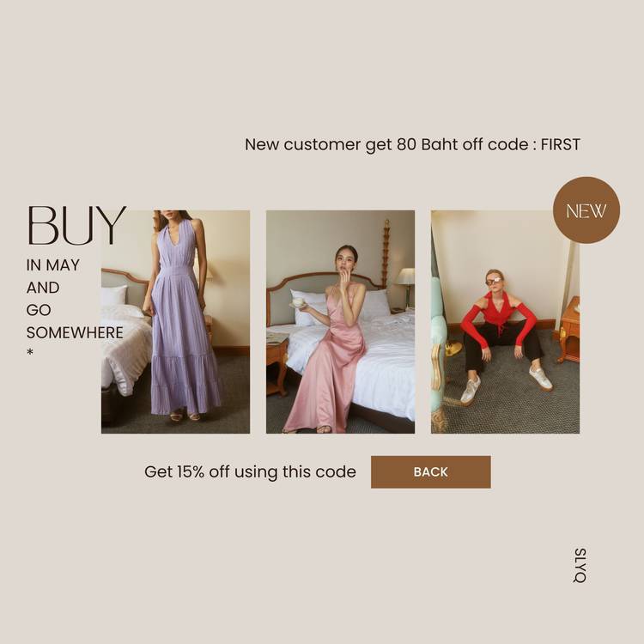The width and height of the screenshot is (644, 644).
Task: Click the teacup held by the model
Action: (x=298, y=303)
